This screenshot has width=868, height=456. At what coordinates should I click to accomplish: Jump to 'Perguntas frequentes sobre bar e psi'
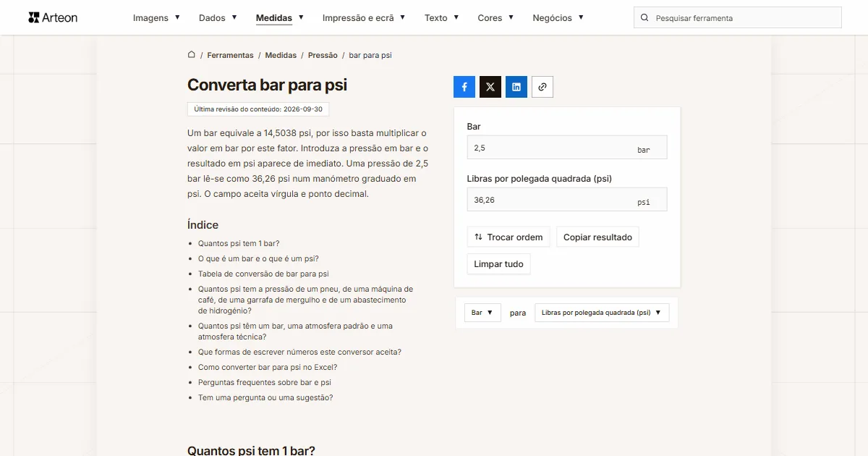pyautogui.click(x=265, y=383)
